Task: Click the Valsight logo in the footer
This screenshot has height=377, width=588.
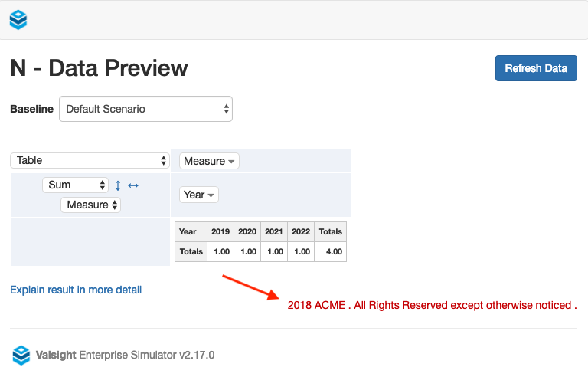Action: 21,356
